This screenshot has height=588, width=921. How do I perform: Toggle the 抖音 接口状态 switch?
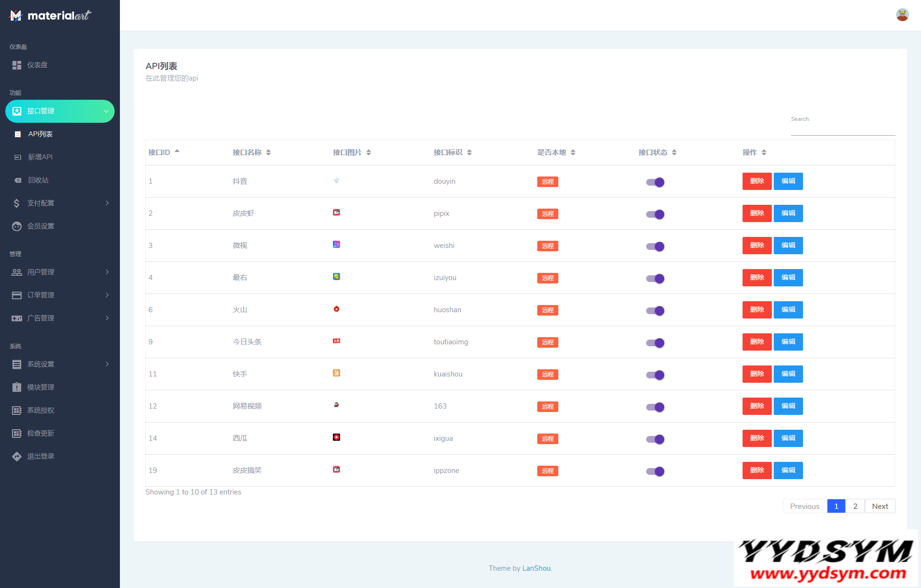[x=654, y=181]
